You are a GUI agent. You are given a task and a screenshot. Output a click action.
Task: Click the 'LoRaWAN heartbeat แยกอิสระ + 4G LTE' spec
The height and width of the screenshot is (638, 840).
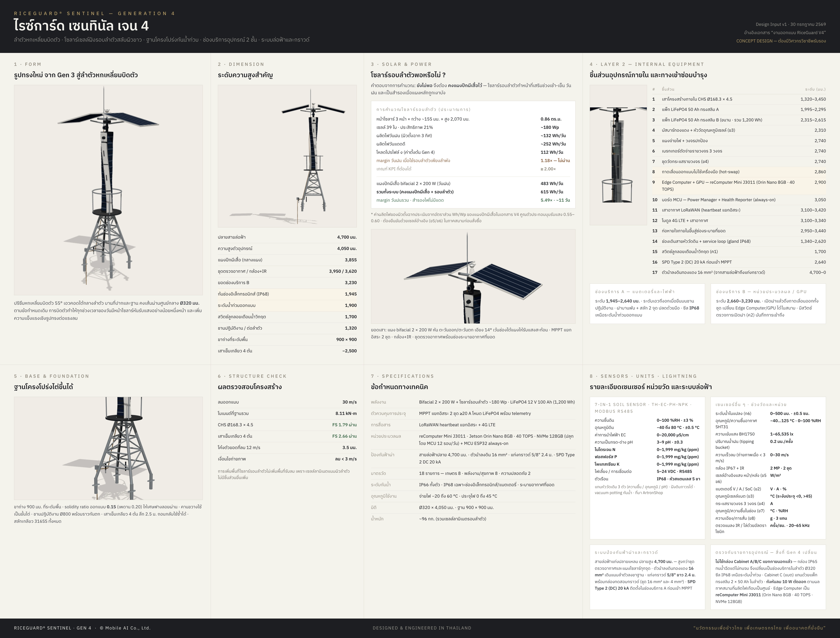pos(457,425)
